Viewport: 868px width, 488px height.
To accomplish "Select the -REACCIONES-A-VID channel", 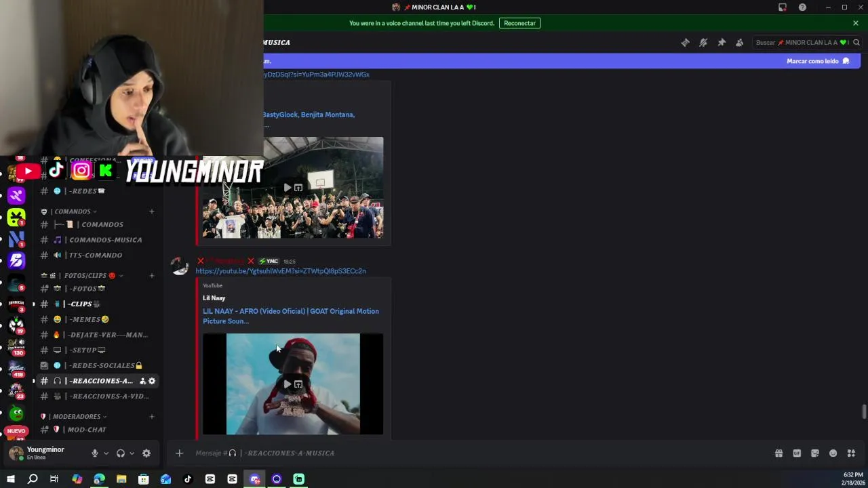I will point(98,396).
